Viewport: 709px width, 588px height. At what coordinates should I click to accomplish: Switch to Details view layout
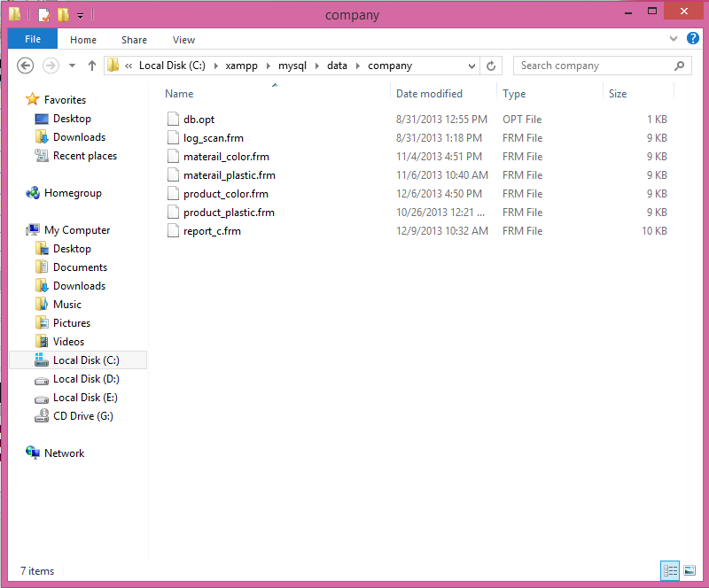[670, 570]
